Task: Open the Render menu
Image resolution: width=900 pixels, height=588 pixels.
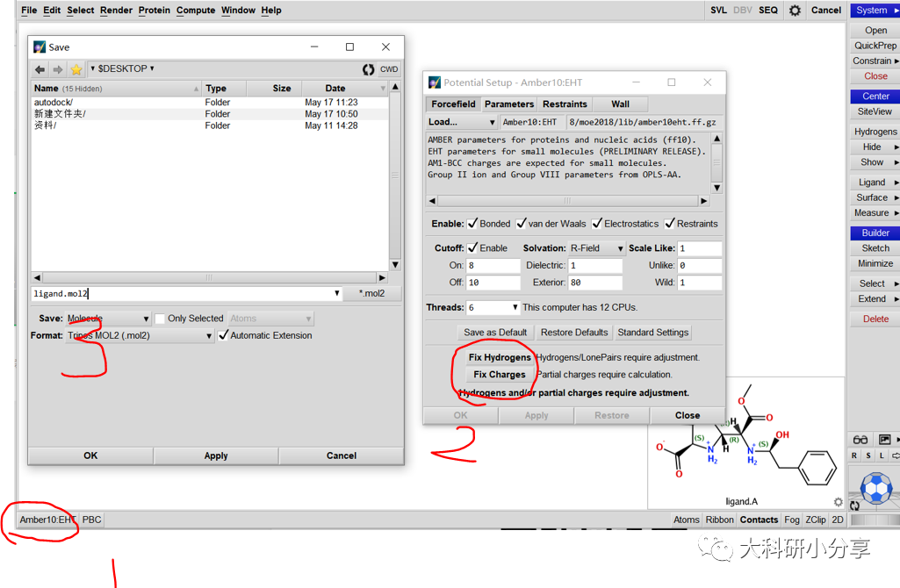Action: coord(116,11)
